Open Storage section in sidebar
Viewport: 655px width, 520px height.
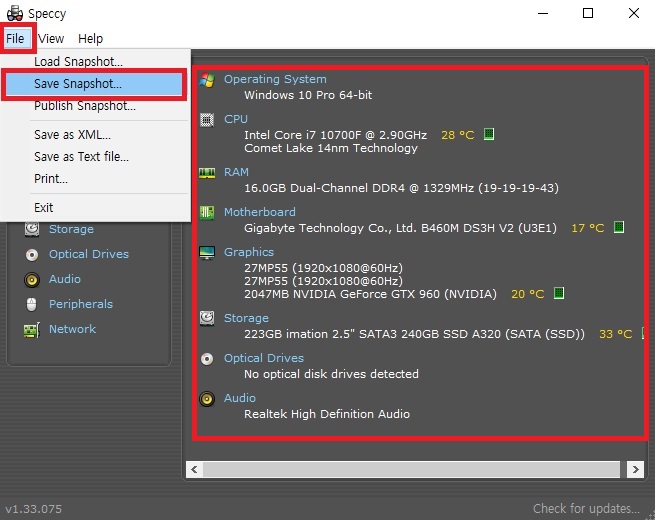71,229
